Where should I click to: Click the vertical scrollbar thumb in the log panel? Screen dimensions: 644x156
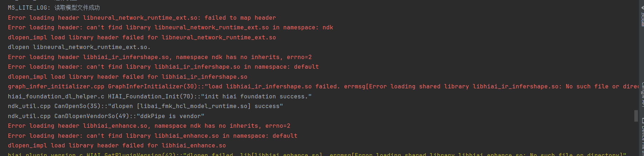(x=636, y=116)
